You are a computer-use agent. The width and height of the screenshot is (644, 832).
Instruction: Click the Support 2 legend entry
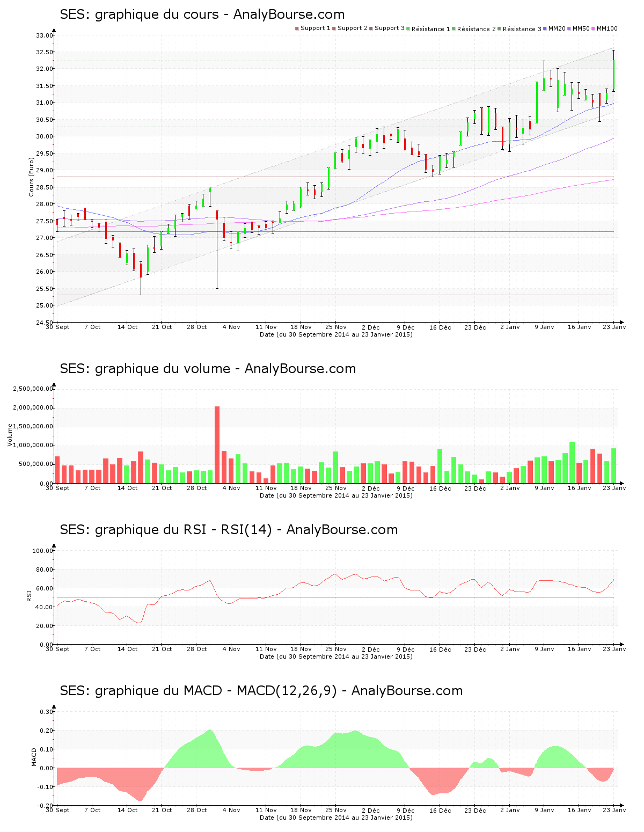350,28
